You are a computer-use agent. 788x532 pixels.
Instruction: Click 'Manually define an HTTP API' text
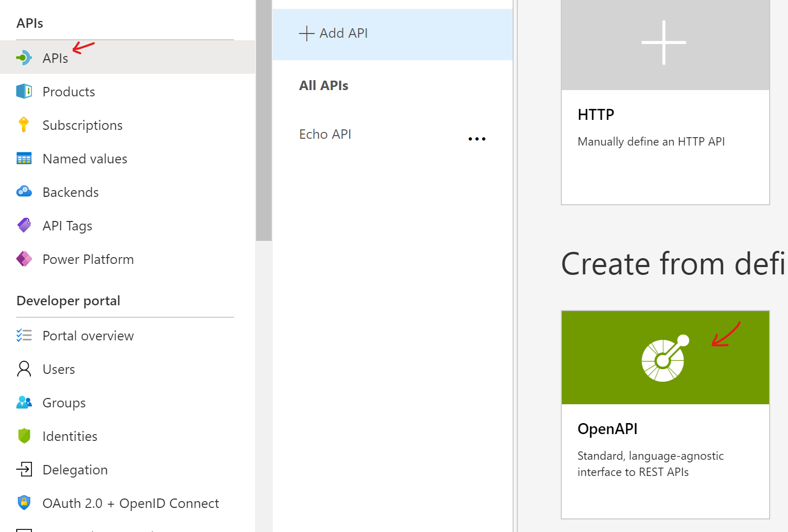coord(651,141)
